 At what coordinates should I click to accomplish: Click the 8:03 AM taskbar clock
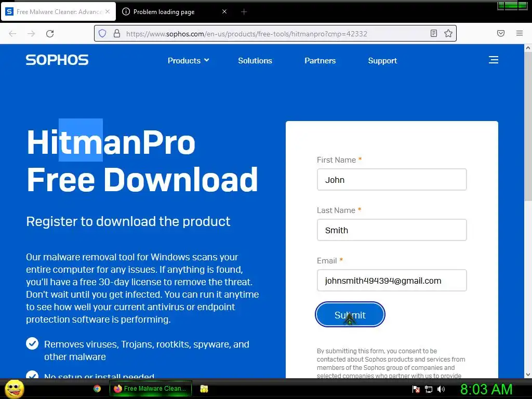click(x=486, y=389)
